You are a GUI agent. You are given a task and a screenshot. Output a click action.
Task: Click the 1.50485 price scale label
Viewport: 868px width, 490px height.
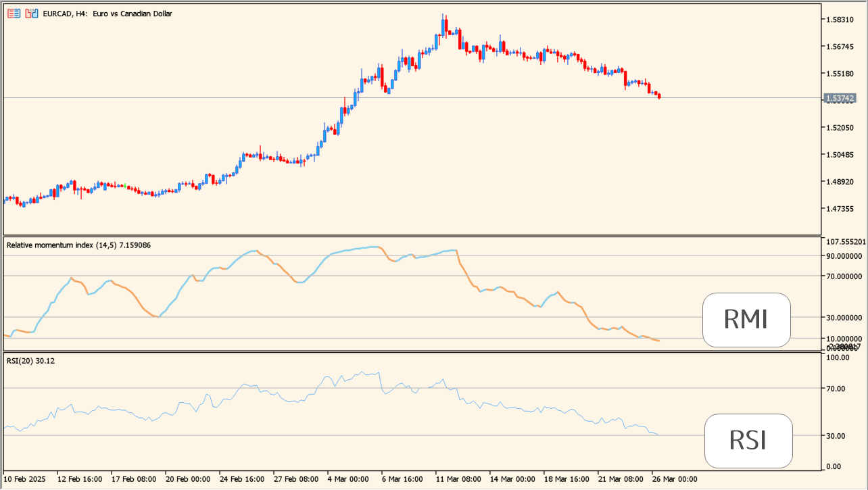point(840,155)
